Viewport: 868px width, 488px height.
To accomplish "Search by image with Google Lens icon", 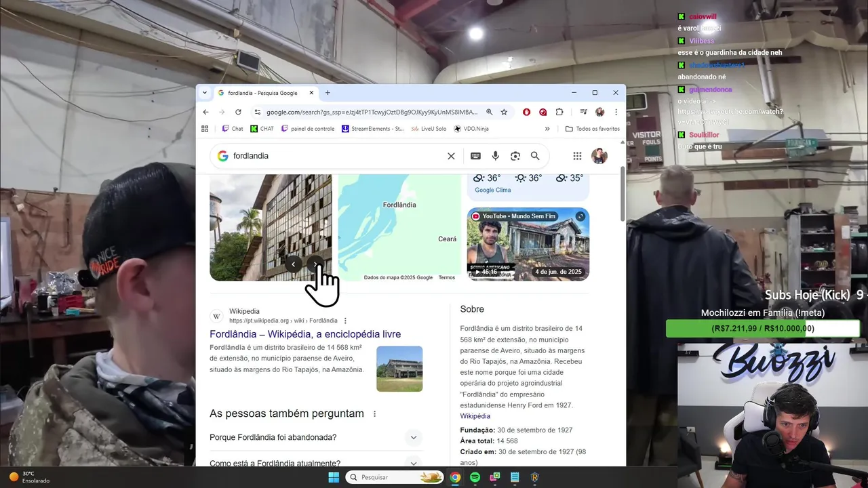I will [x=515, y=156].
